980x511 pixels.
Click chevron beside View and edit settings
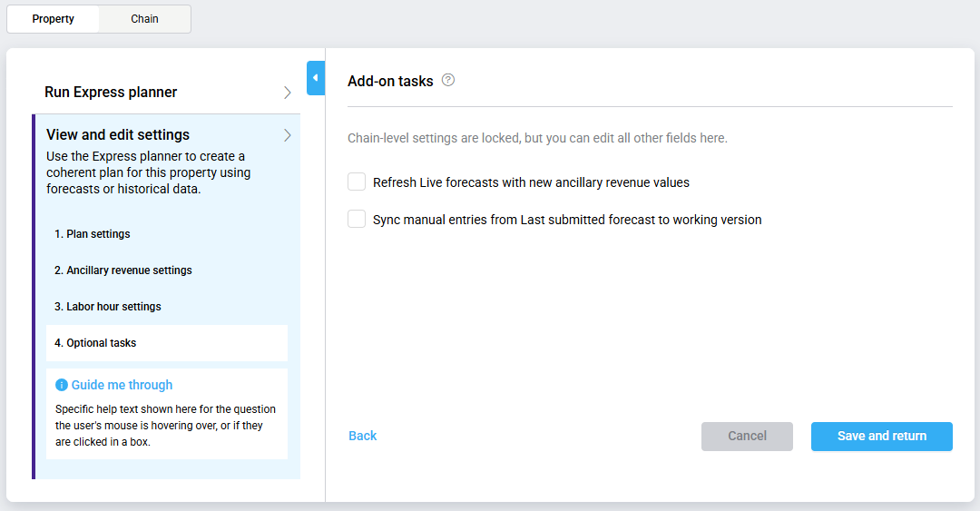pos(287,135)
